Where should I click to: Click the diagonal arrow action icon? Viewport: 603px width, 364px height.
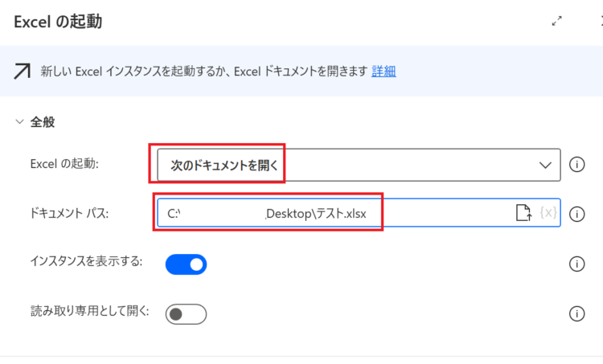(22, 72)
